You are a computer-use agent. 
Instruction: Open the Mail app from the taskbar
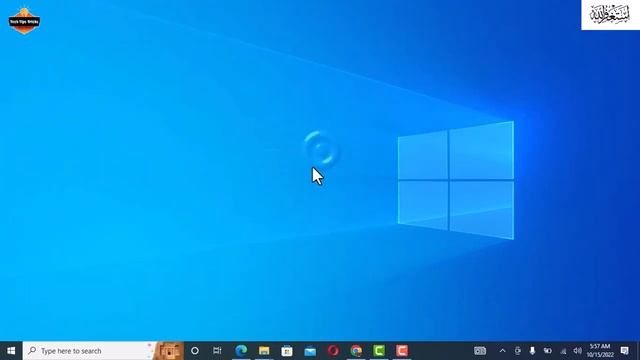coord(310,351)
